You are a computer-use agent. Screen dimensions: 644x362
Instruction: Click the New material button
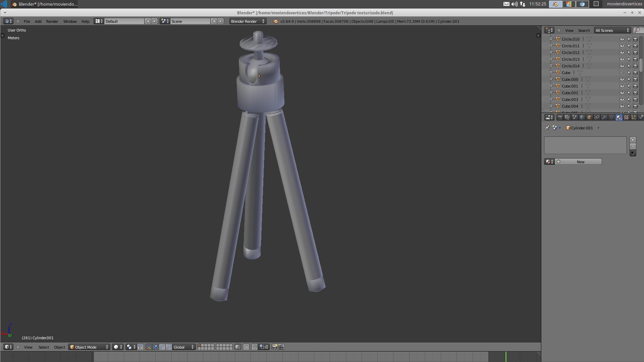580,162
